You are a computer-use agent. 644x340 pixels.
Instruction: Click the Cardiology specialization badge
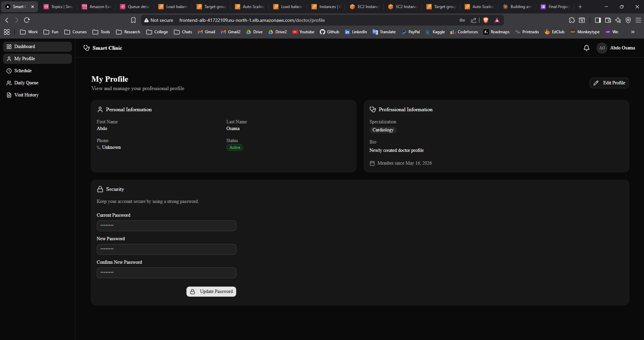383,130
